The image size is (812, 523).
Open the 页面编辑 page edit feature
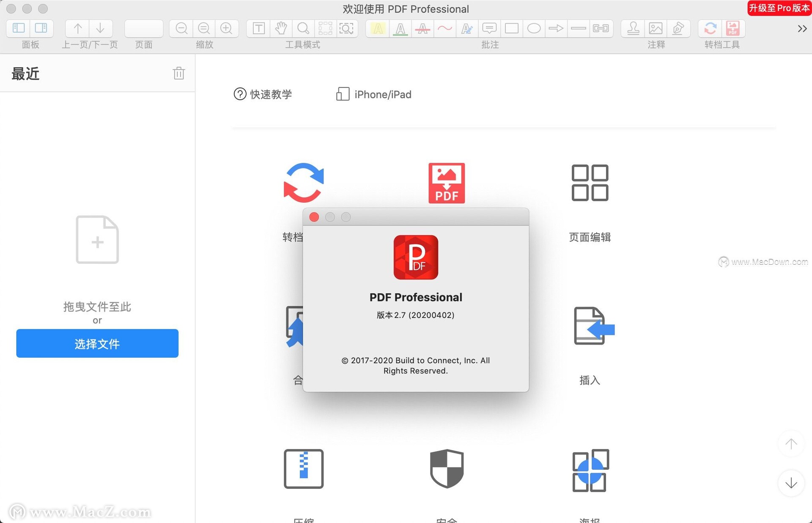[x=590, y=183]
